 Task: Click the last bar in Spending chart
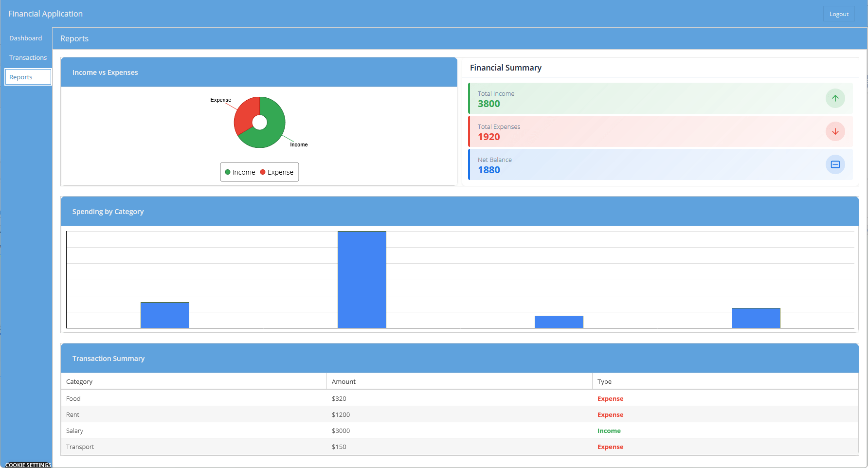[x=756, y=318]
